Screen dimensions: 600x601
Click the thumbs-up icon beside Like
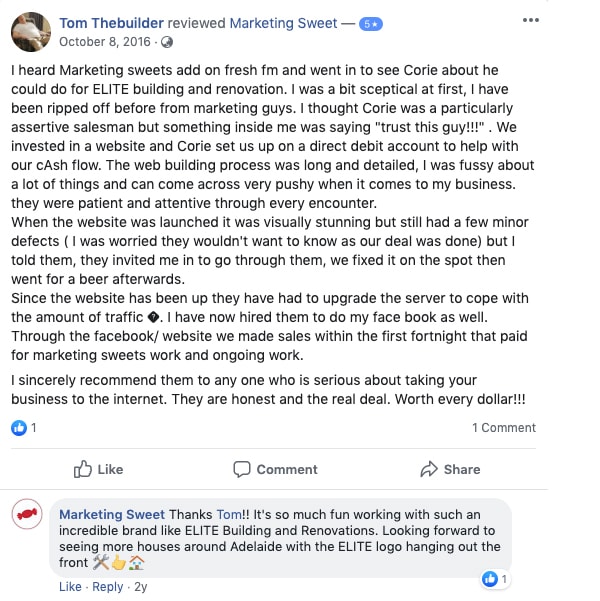(83, 469)
